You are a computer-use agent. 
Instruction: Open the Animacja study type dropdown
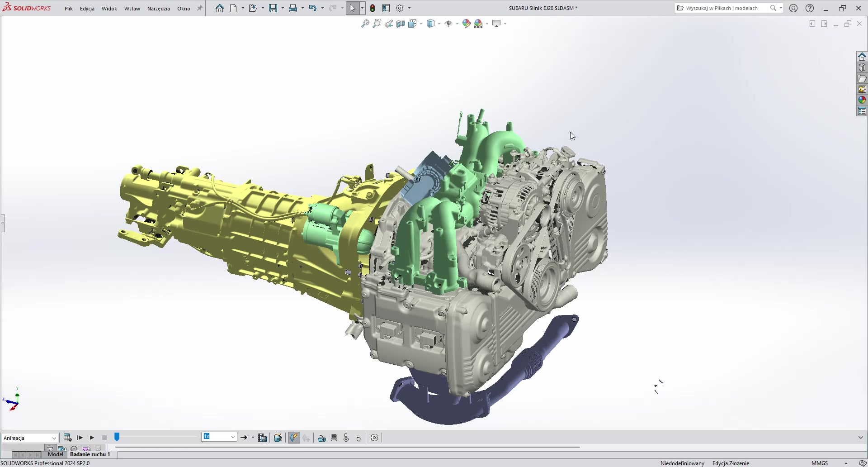pyautogui.click(x=30, y=438)
